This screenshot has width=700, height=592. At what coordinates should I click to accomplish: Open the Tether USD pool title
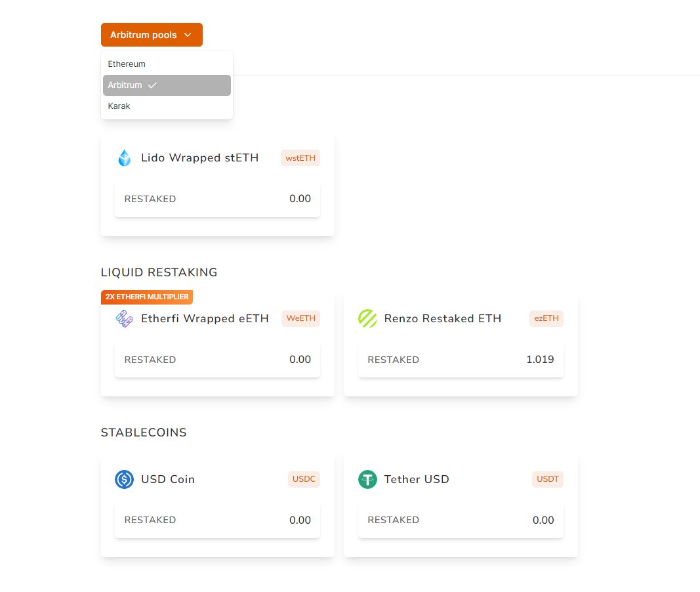tap(417, 479)
